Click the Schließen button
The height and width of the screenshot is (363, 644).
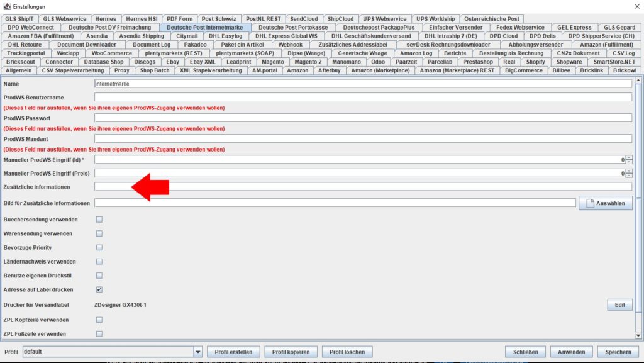525,352
